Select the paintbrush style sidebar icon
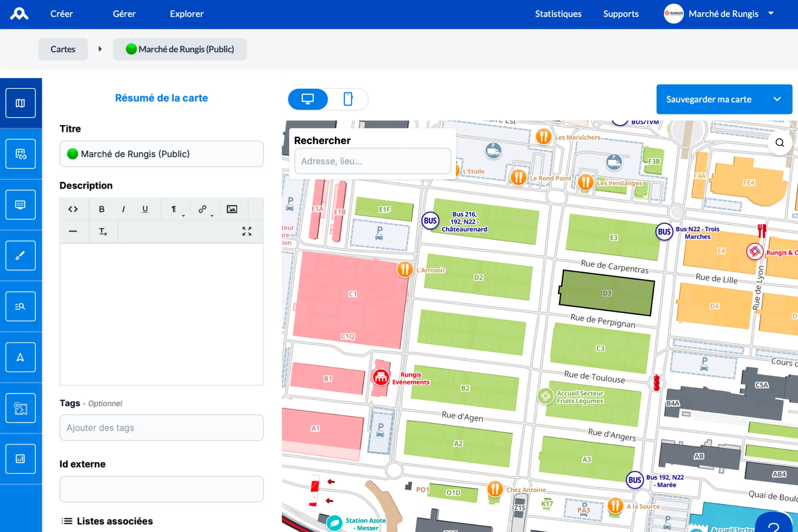Viewport: 798px width, 532px height. click(x=20, y=255)
